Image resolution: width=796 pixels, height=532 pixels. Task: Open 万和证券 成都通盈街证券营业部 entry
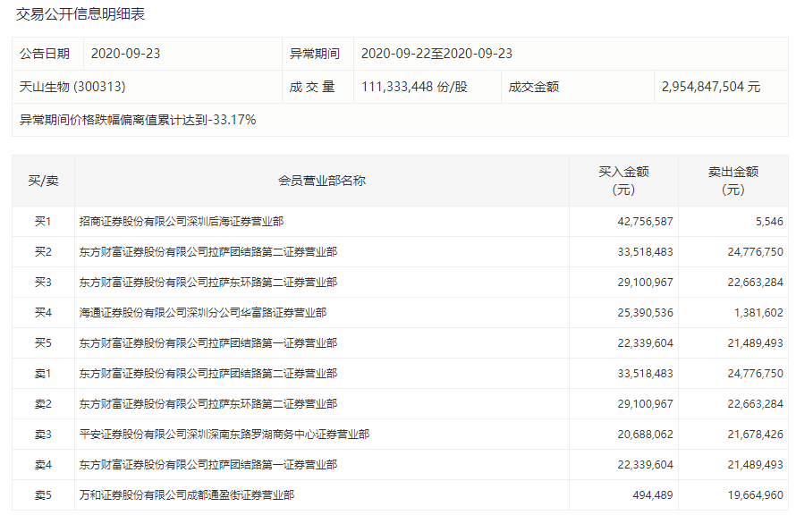pyautogui.click(x=187, y=494)
